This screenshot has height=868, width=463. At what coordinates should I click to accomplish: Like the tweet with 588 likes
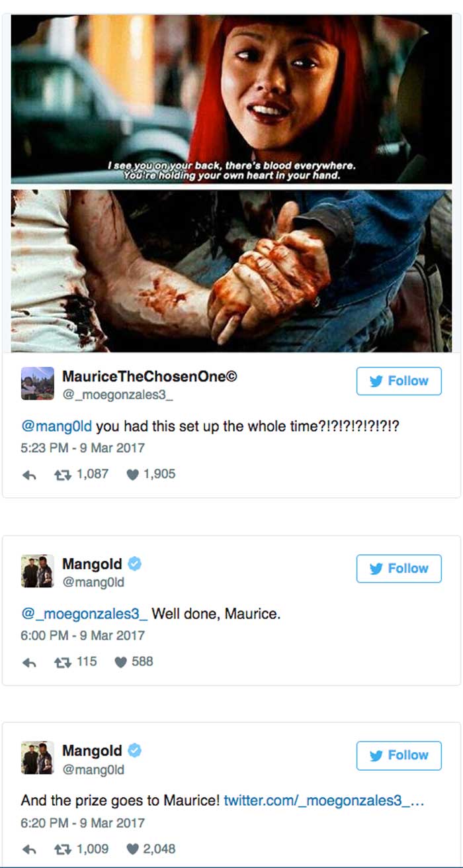120,662
